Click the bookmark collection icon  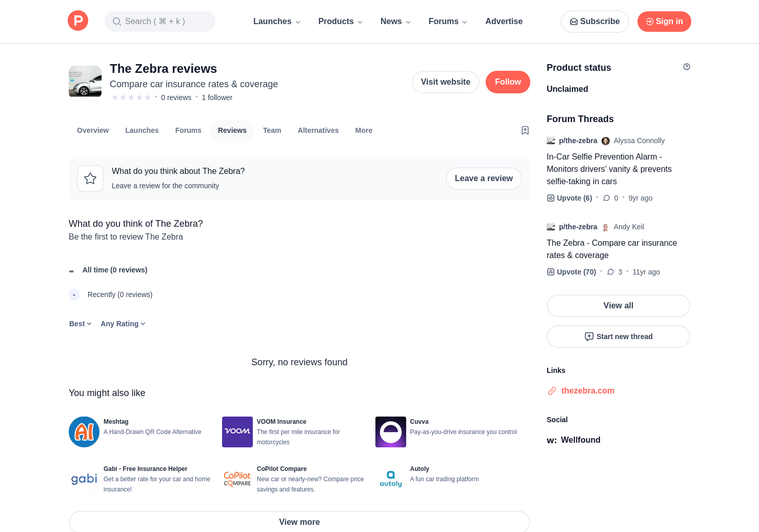[x=525, y=130]
